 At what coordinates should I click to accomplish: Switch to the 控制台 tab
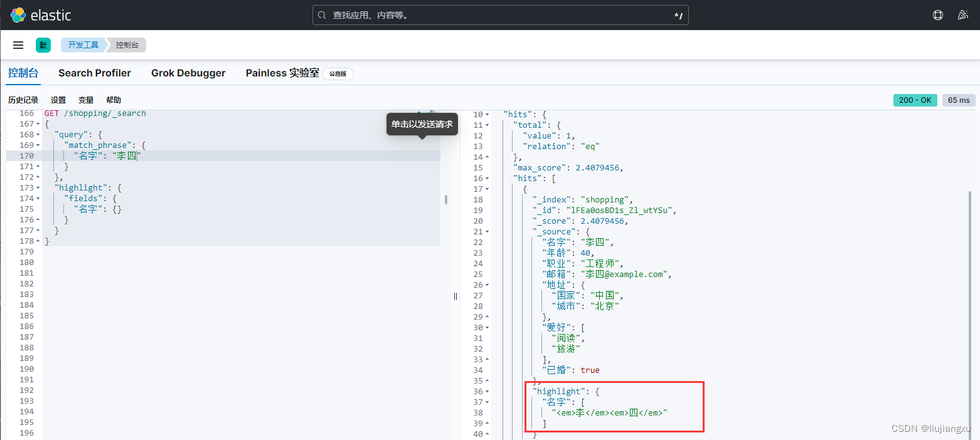pyautogui.click(x=23, y=73)
